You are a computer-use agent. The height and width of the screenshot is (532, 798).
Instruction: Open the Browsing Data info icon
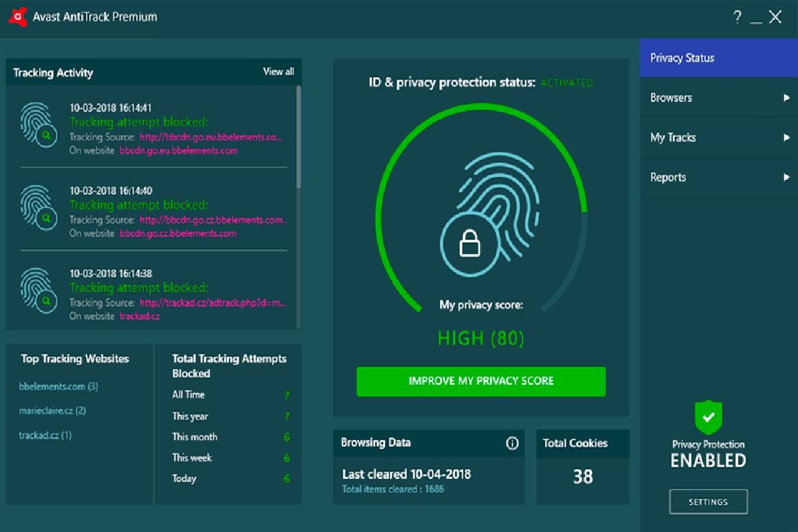513,443
